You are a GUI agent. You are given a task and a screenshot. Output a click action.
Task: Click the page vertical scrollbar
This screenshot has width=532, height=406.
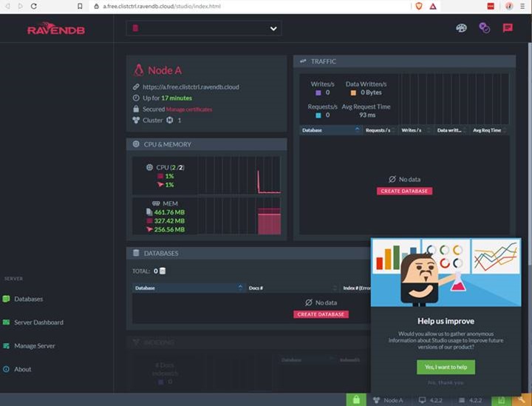tap(530, 153)
